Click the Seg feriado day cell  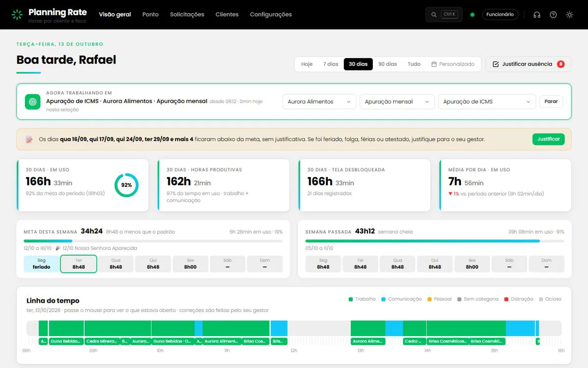click(41, 264)
